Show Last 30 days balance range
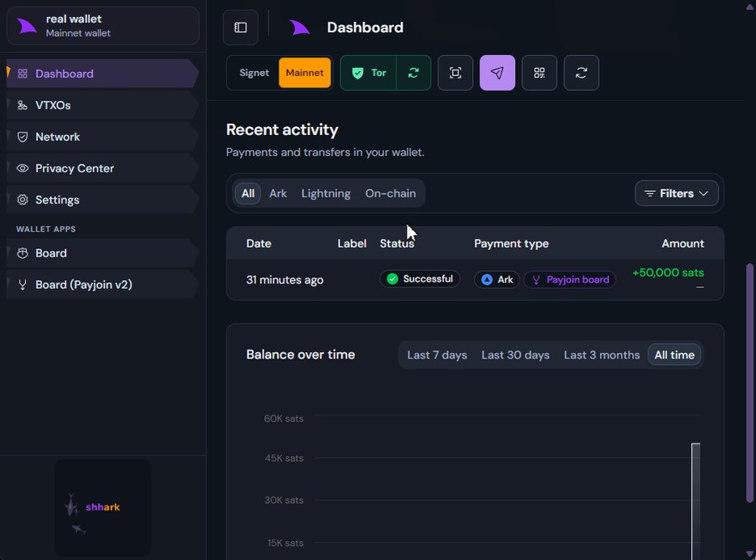Viewport: 756px width, 560px height. click(515, 355)
